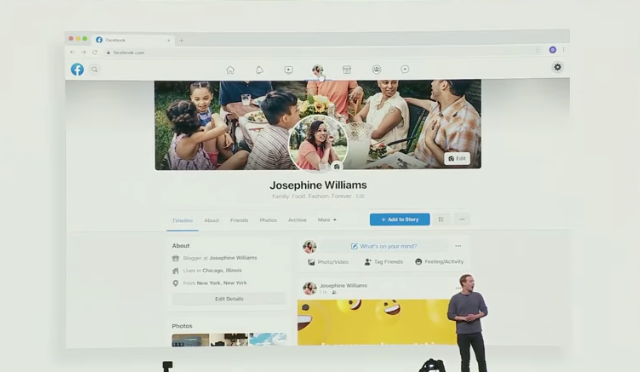Viewport: 640px width, 372px height.
Task: Click the Facebook logo icon
Action: 77,69
